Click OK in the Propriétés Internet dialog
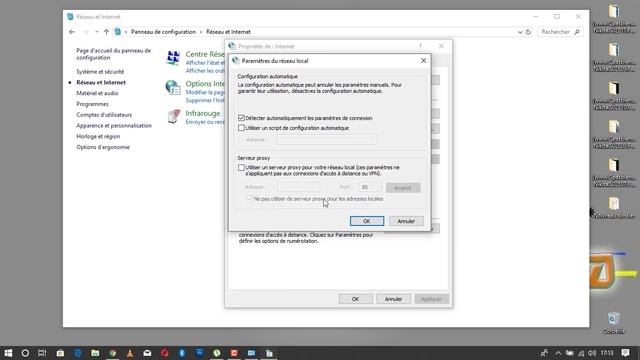Image resolution: width=640 pixels, height=360 pixels. 356,299
